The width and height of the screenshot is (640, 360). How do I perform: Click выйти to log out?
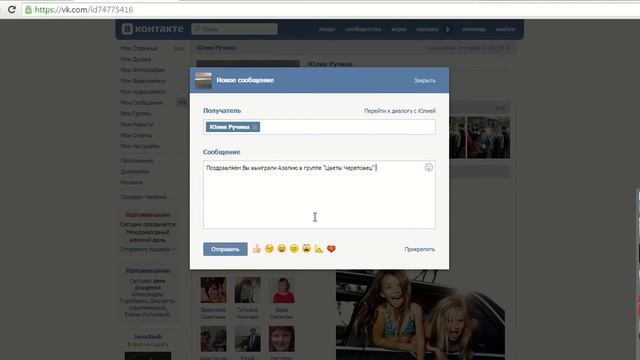505,29
